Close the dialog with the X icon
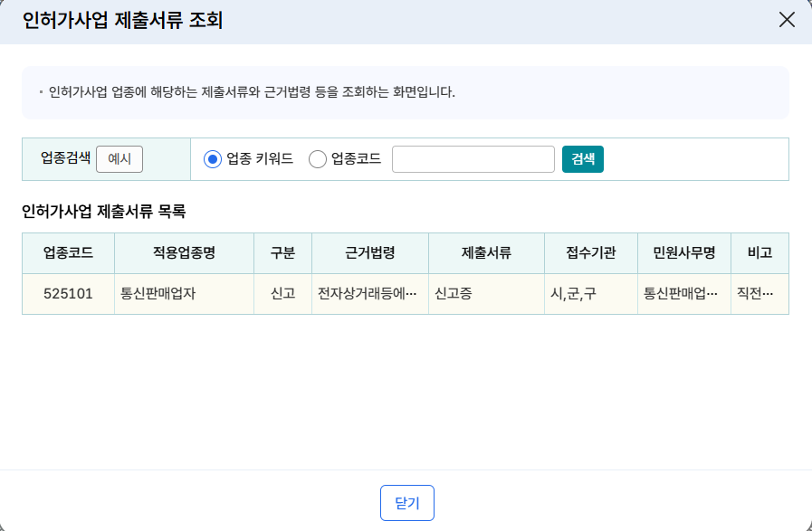 click(x=787, y=20)
